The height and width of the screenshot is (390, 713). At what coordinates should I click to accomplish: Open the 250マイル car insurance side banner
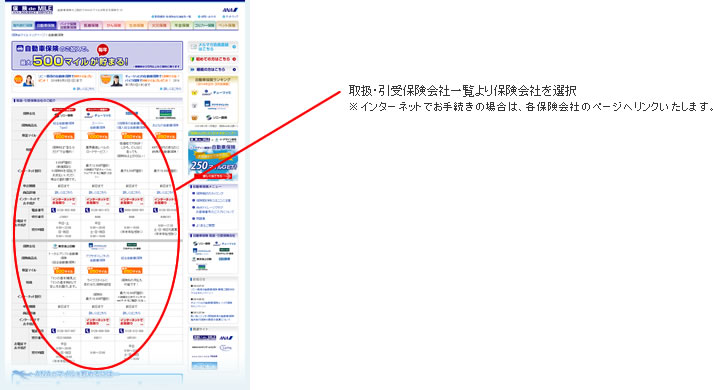(213, 155)
